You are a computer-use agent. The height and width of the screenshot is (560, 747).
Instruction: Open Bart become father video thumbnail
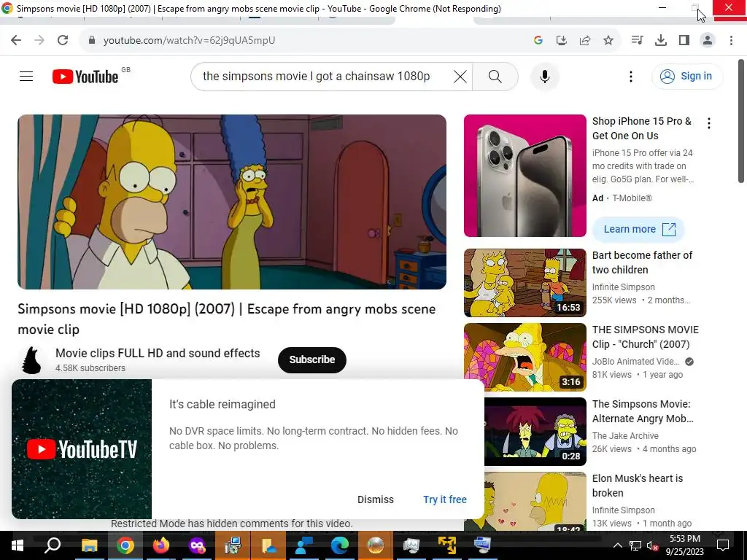click(x=525, y=282)
